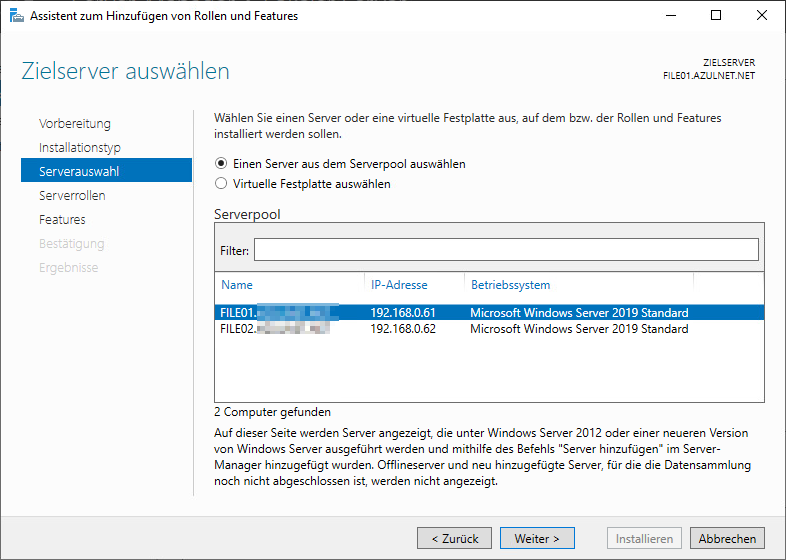Screen dimensions: 786x560
Task: Sort server list by Name column
Action: pos(237,285)
